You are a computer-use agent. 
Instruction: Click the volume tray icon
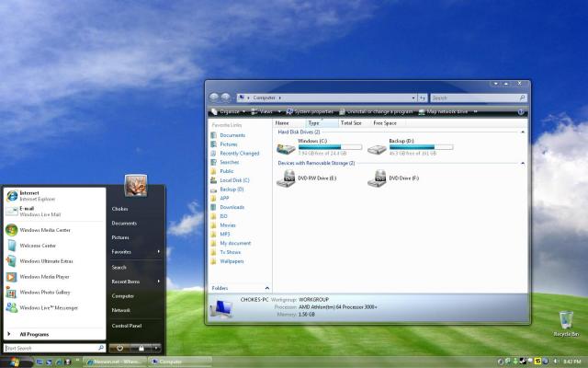(556, 362)
